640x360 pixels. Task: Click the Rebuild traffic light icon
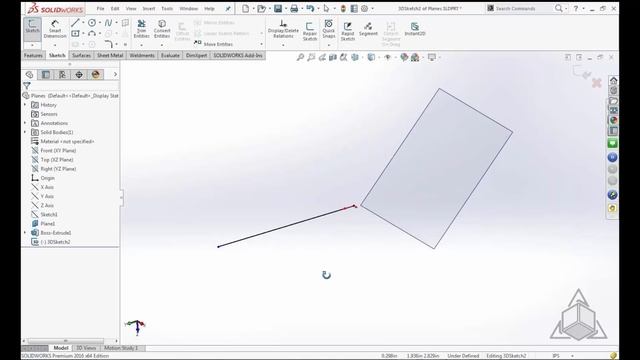pos(343,9)
